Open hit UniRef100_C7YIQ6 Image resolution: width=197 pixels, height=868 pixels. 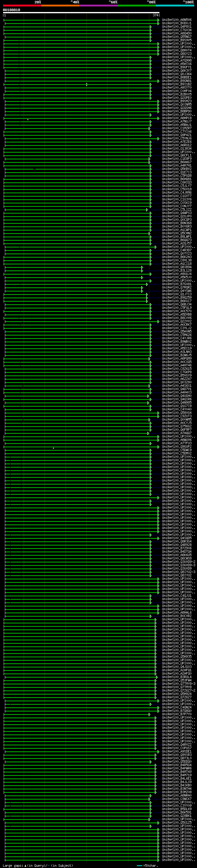coord(177,132)
